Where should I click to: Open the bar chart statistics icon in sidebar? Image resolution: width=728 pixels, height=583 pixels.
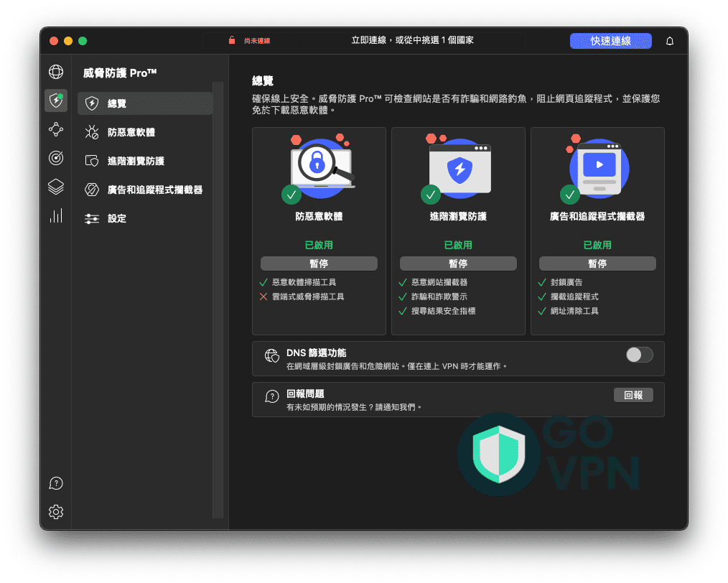pos(56,215)
